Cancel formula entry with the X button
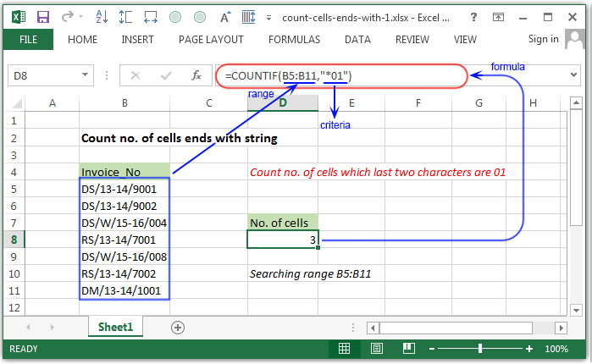 [x=136, y=76]
